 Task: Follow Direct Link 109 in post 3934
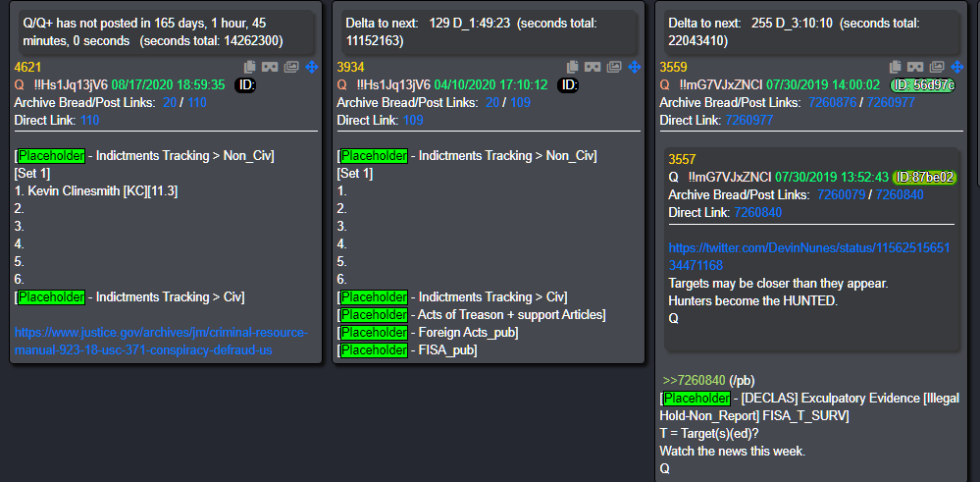click(412, 120)
